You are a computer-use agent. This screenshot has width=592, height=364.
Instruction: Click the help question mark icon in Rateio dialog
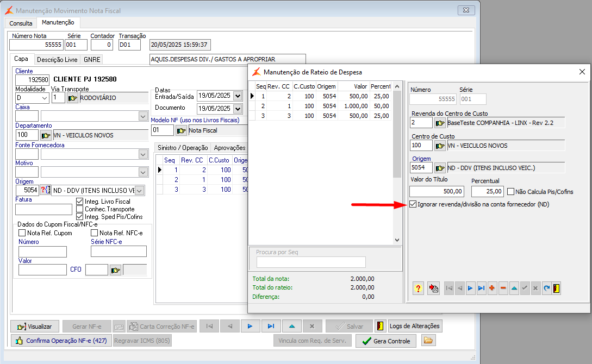pyautogui.click(x=418, y=288)
